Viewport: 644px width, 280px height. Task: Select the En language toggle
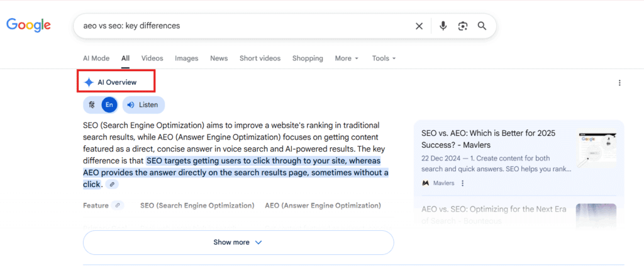[109, 104]
